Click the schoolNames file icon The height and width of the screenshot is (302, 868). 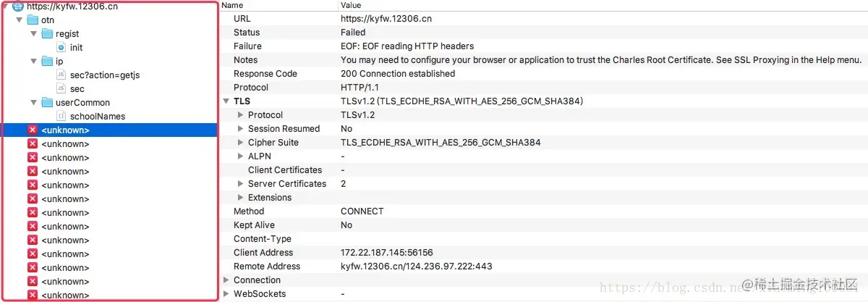point(61,116)
